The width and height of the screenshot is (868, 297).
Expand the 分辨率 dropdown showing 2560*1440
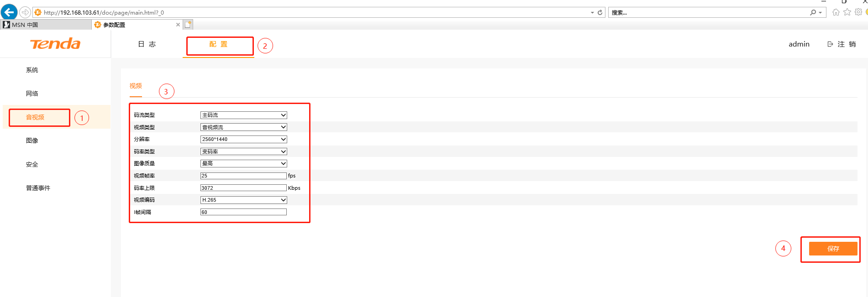243,139
